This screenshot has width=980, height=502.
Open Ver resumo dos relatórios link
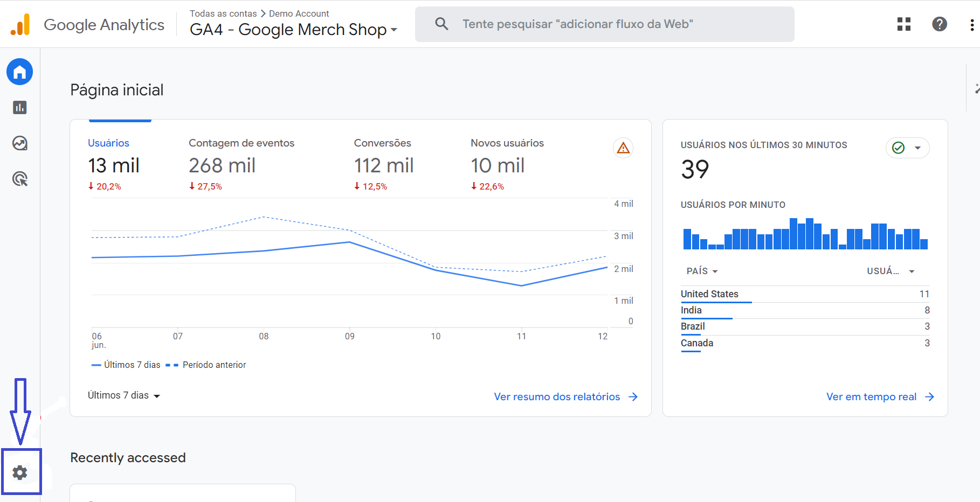557,397
